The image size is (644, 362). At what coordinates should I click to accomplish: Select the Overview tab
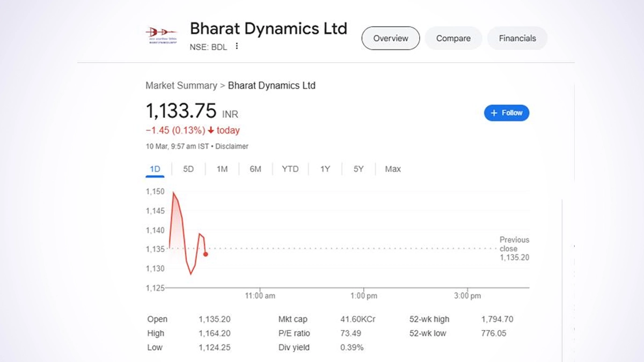(x=391, y=38)
